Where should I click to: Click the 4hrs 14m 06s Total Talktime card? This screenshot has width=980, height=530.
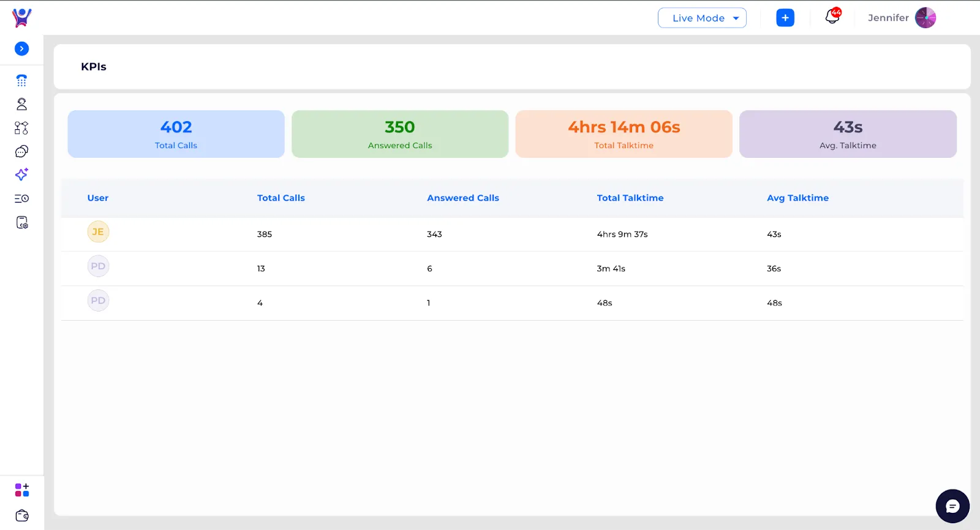pyautogui.click(x=624, y=134)
